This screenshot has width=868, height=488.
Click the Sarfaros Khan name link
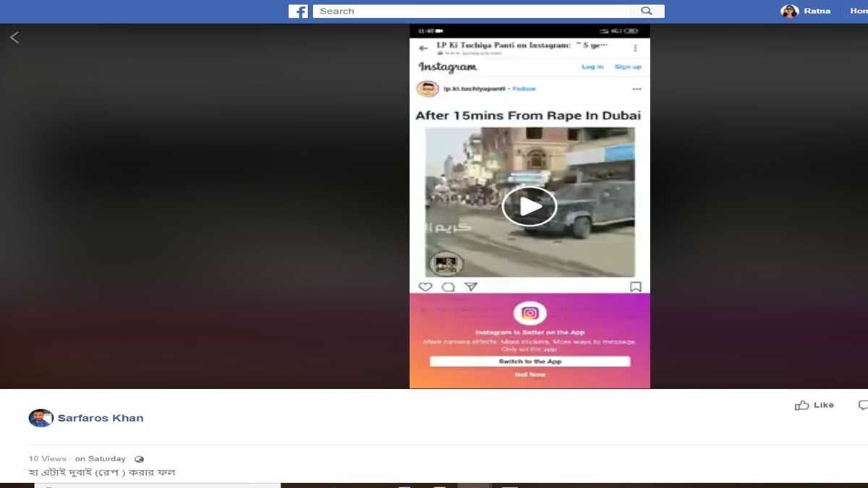point(101,418)
